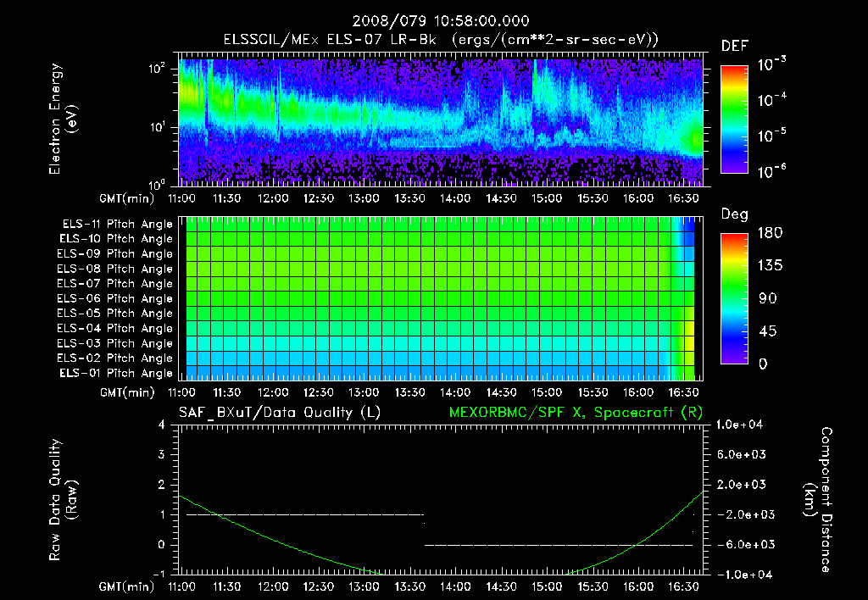The image size is (868, 600).
Task: Click the 12:00 tick label under the bottom plot
Action: 273,586
